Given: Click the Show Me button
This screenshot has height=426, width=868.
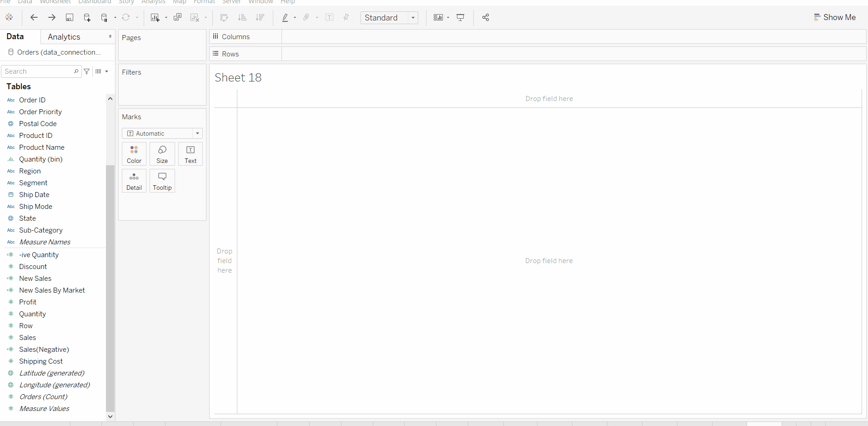Looking at the screenshot, I should [835, 17].
